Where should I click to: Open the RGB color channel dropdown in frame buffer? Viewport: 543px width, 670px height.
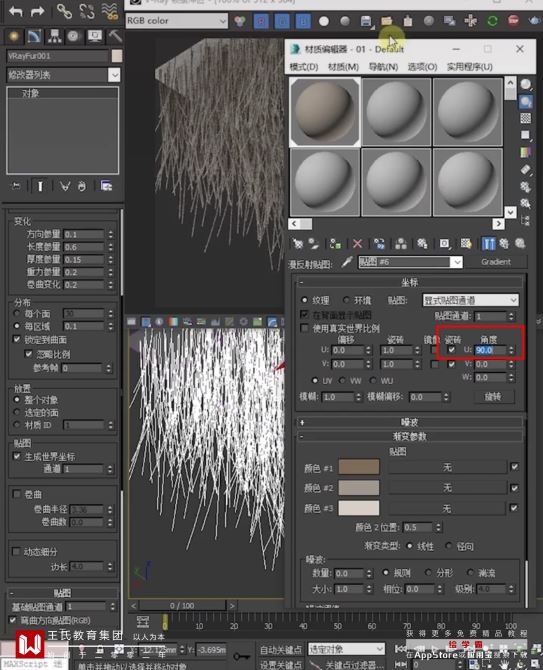pyautogui.click(x=176, y=21)
